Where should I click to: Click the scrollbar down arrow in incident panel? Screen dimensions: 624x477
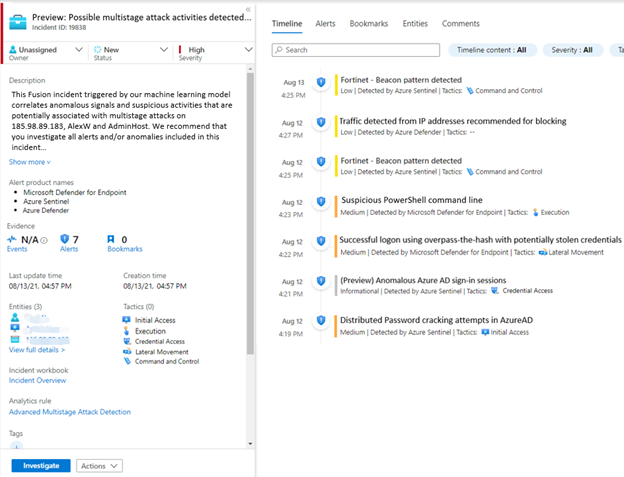[250, 444]
